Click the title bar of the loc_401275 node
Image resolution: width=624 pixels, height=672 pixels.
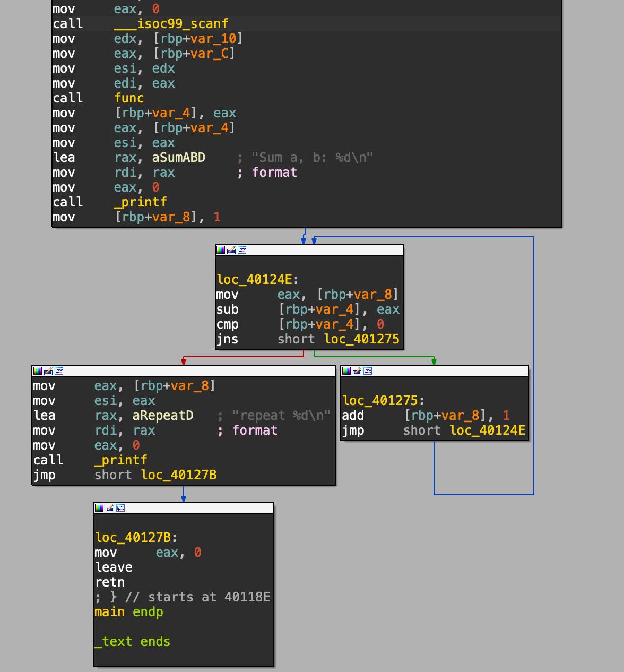435,371
